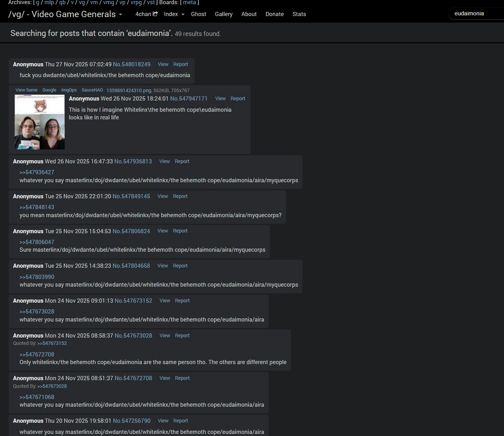Open the mlp archive link
Viewport: 504px width, 436px height.
click(x=49, y=2)
